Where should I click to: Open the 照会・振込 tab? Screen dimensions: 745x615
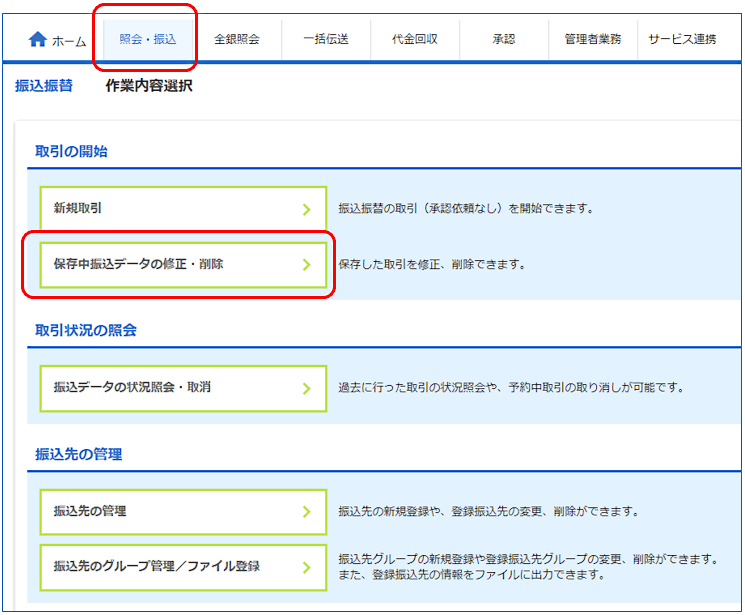pyautogui.click(x=147, y=40)
